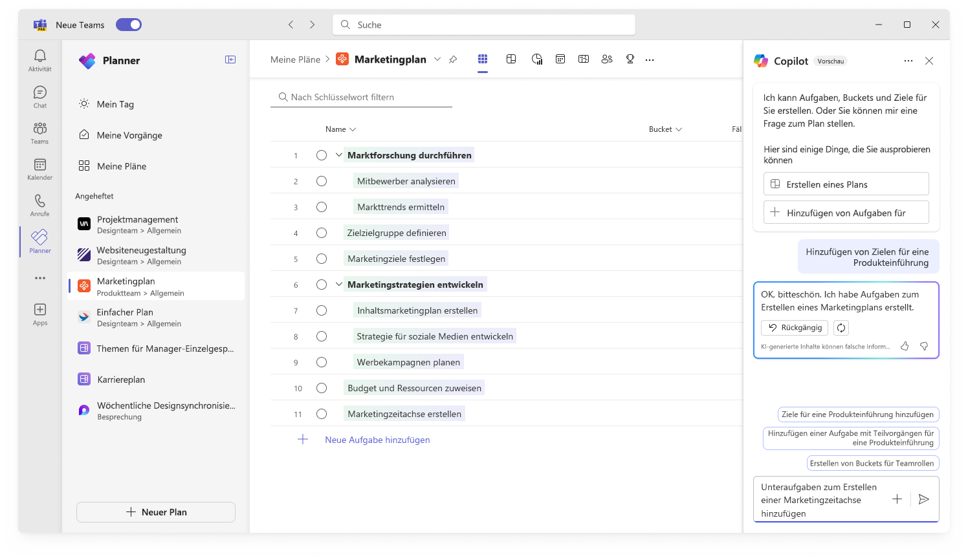Open the timeline view icon
The width and height of the screenshot is (968, 560).
[584, 59]
